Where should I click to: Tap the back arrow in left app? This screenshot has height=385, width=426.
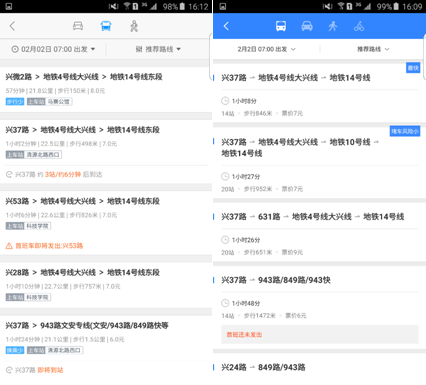12,26
